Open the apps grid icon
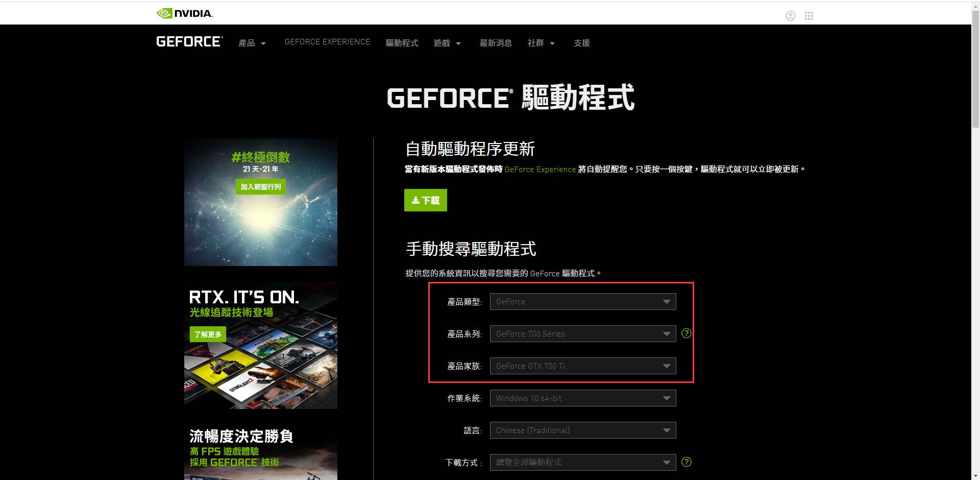Image resolution: width=980 pixels, height=480 pixels. click(809, 16)
